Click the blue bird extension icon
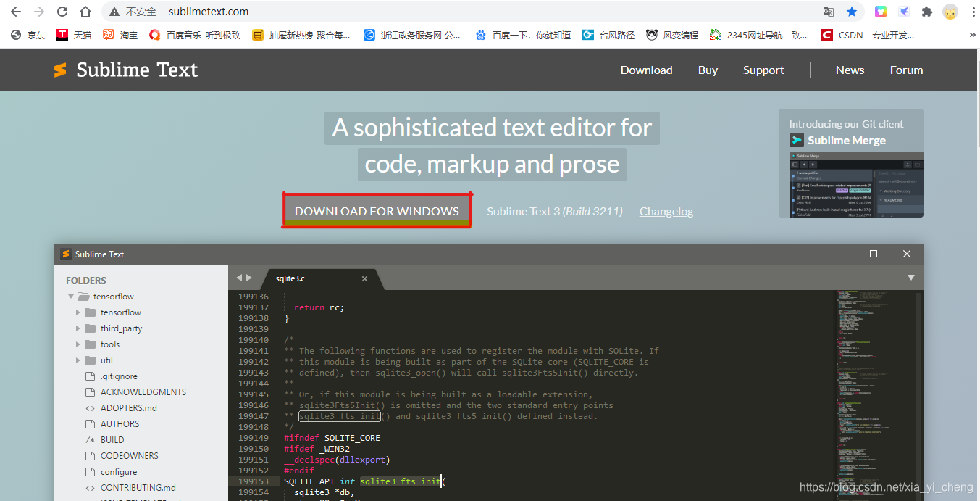The height and width of the screenshot is (501, 980). click(x=904, y=12)
